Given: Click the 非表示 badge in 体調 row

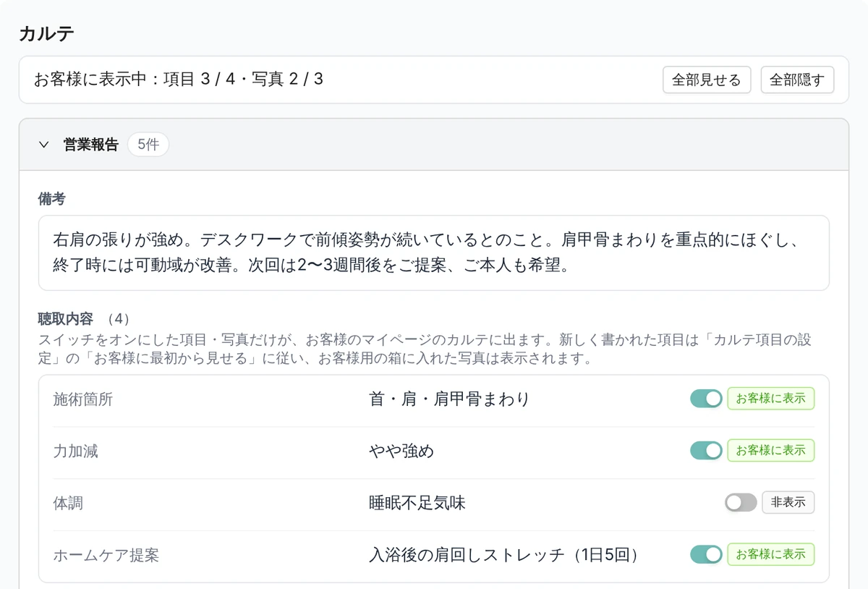Looking at the screenshot, I should coord(788,503).
